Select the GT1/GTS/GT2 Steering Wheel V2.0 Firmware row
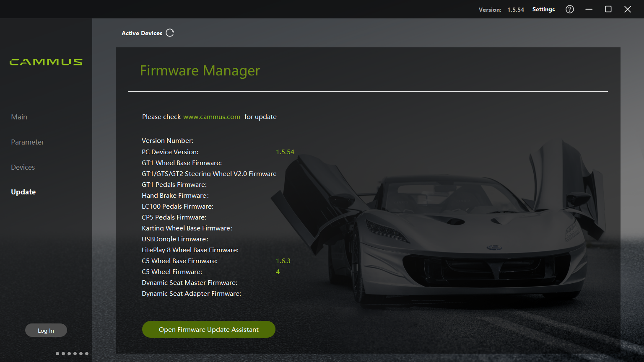The image size is (644, 362). click(x=209, y=173)
